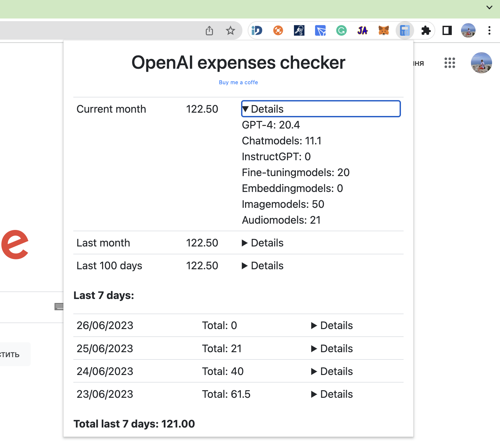Collapse the Current month Details
This screenshot has height=448, width=500.
click(321, 109)
